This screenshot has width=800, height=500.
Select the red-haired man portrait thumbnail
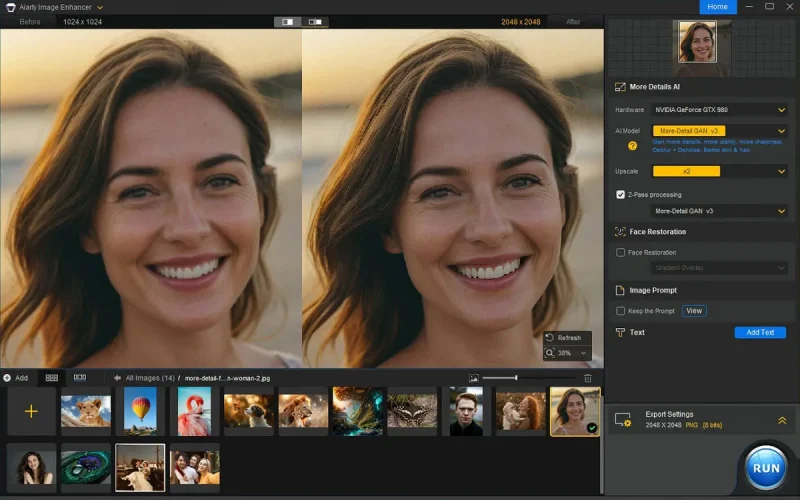click(x=466, y=411)
